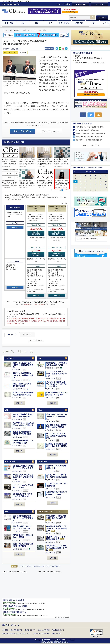The height and width of the screenshot is (644, 110).
Task: Open the 特集 navigation tab
Action: pyautogui.click(x=92, y=23)
